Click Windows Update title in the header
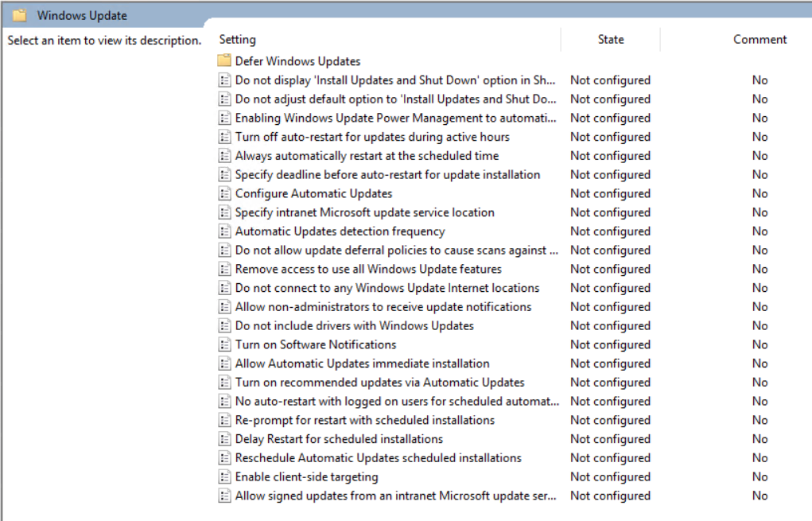The image size is (812, 521). (x=82, y=16)
